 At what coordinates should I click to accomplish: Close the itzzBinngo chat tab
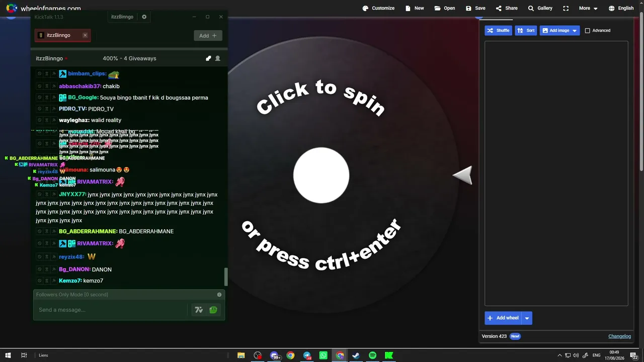pyautogui.click(x=85, y=35)
